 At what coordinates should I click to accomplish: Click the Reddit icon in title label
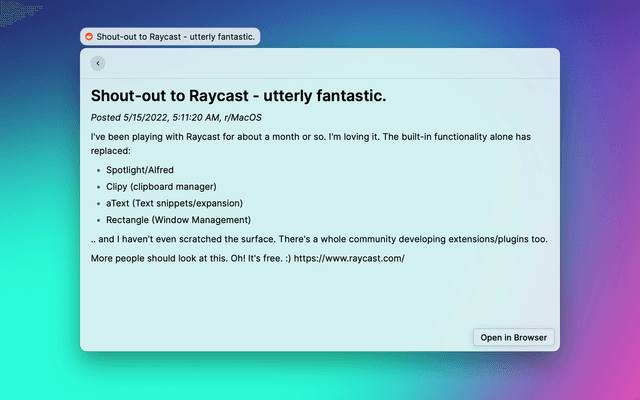click(x=89, y=37)
